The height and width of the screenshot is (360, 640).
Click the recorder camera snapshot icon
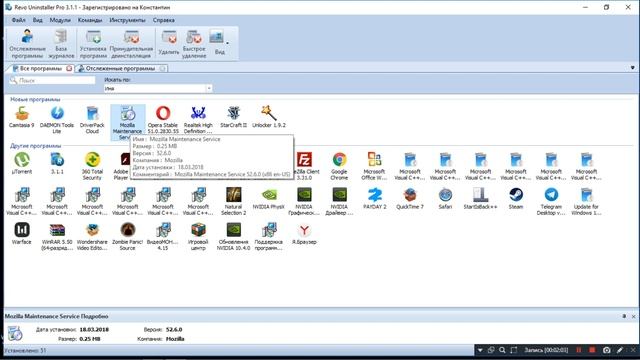607,350
